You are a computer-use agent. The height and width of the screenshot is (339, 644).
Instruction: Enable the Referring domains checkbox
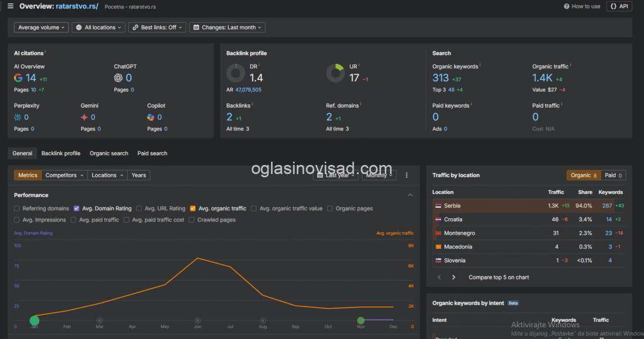pos(17,208)
